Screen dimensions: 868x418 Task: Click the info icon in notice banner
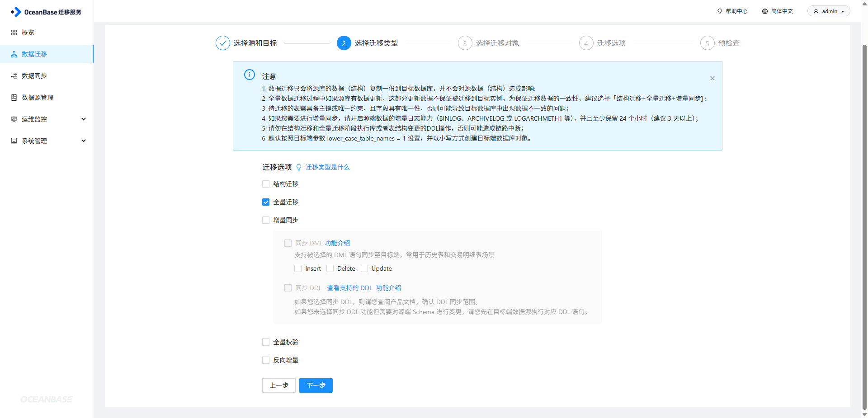pyautogui.click(x=250, y=75)
